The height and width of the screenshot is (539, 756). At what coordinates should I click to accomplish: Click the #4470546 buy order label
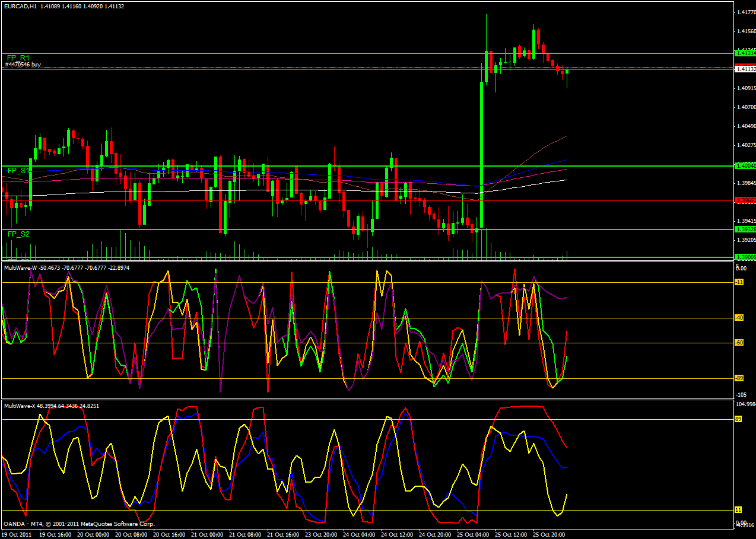click(x=23, y=64)
